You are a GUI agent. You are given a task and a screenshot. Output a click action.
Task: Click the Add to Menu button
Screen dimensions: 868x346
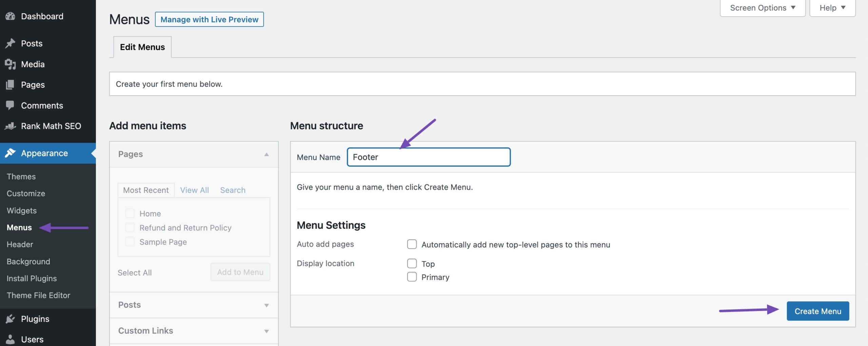(240, 272)
